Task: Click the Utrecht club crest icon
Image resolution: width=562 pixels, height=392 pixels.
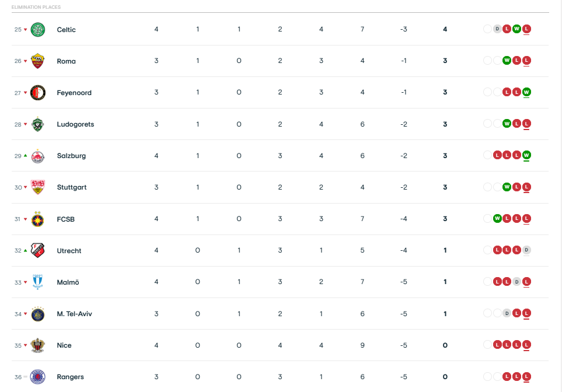Action: [x=38, y=250]
